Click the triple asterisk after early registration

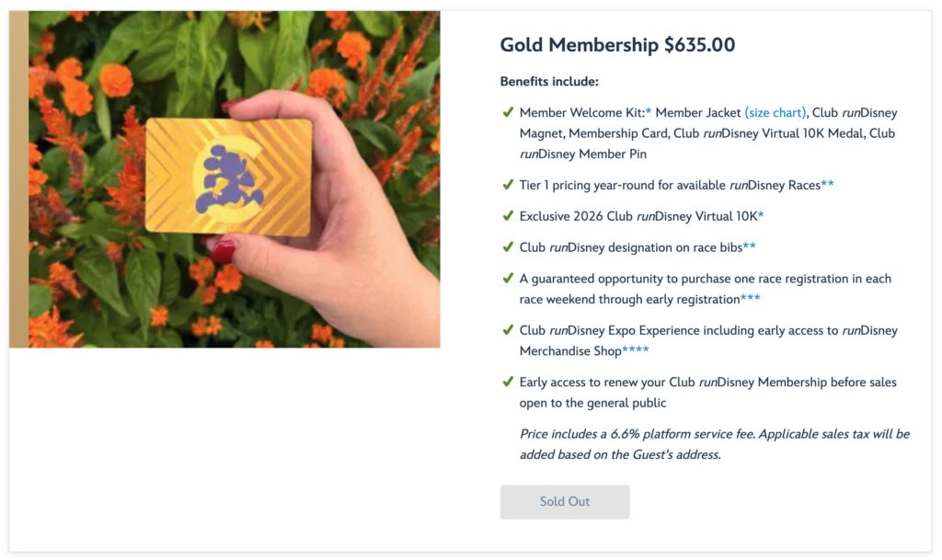751,298
